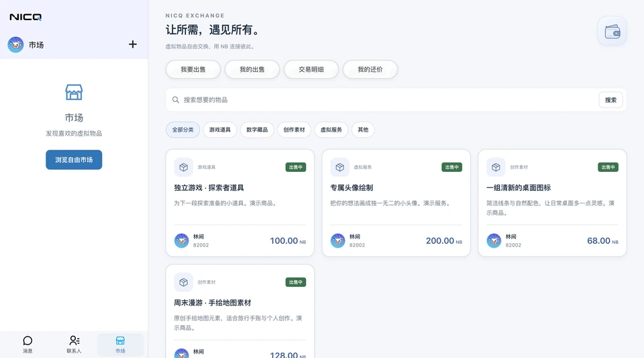Click box icon on 独立游戏·探索者道具 card
The image size is (644, 358).
point(184,167)
